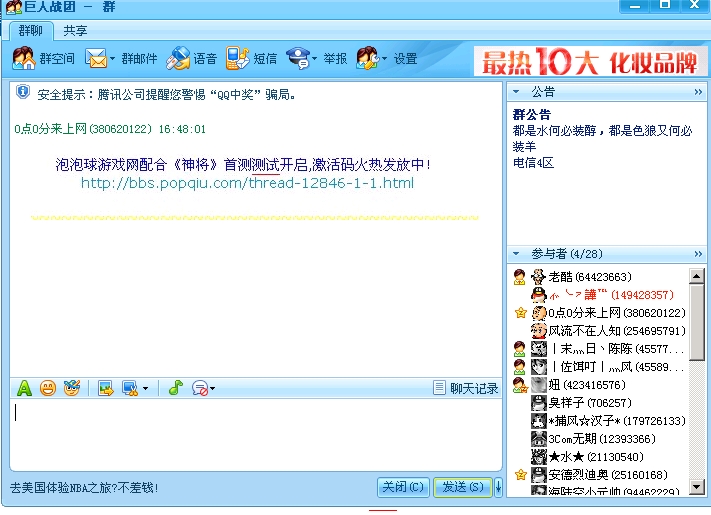Expand the message blocking dropdown
Viewport: 711px width, 515px height.
pyautogui.click(x=212, y=389)
